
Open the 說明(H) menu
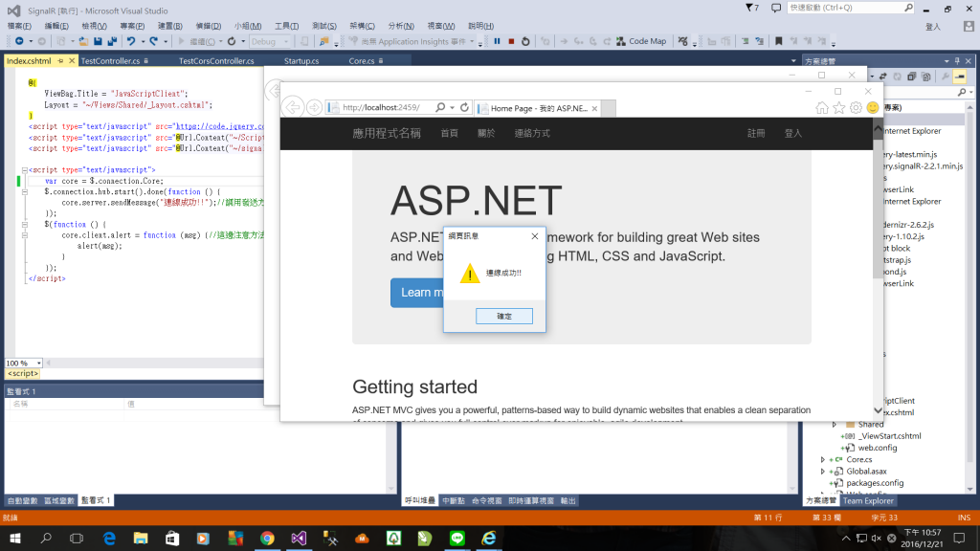tap(480, 26)
